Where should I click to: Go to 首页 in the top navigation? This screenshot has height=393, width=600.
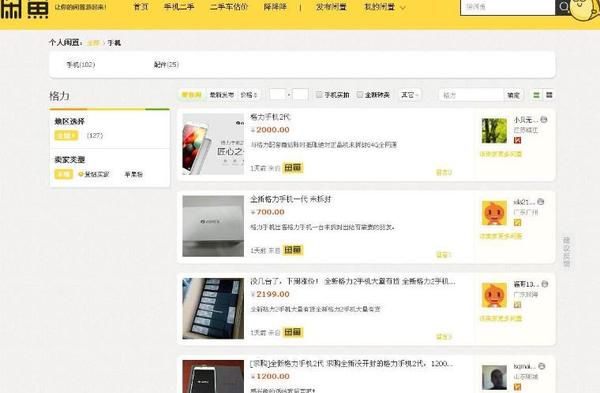pyautogui.click(x=141, y=7)
